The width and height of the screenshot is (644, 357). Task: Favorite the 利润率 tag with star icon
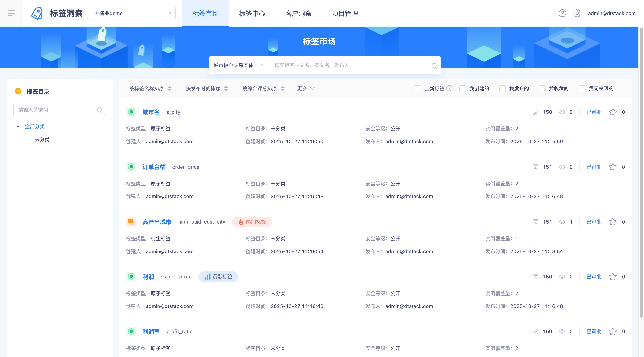[613, 332]
